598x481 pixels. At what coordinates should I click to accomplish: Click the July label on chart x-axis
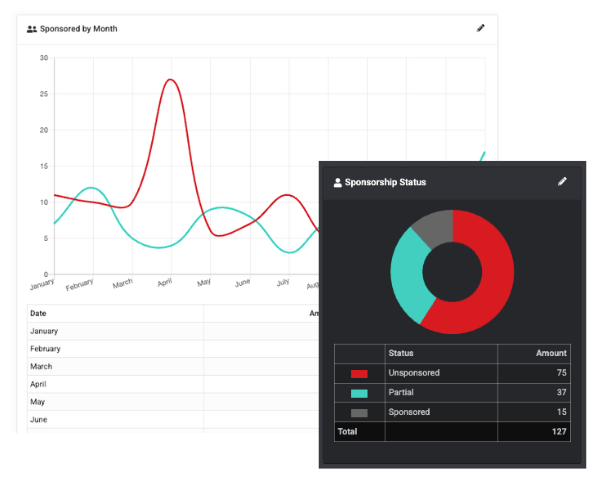pos(283,283)
